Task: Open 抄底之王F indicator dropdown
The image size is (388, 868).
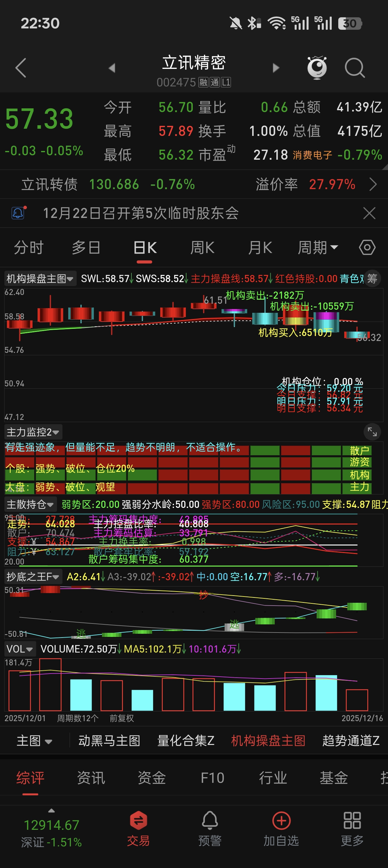Action: pos(33,576)
